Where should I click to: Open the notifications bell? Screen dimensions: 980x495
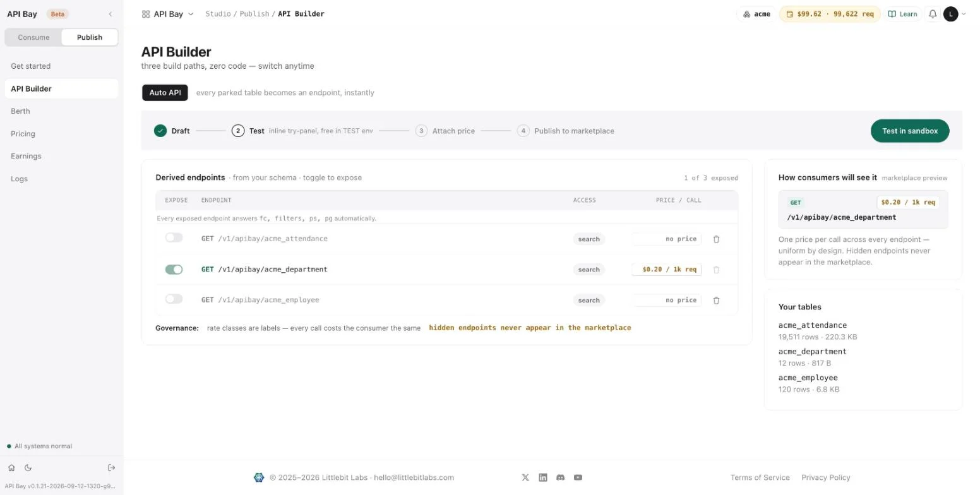pyautogui.click(x=933, y=14)
